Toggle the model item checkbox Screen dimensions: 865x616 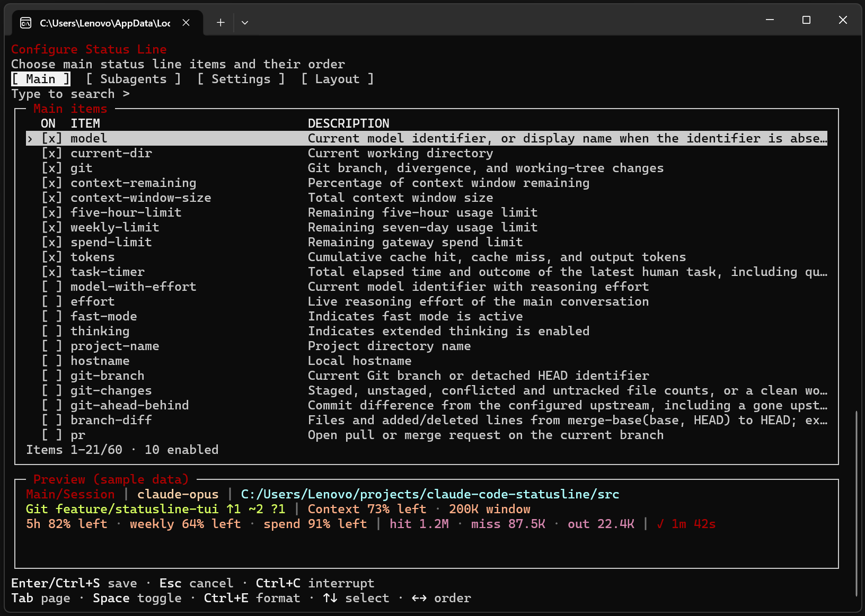(52, 138)
